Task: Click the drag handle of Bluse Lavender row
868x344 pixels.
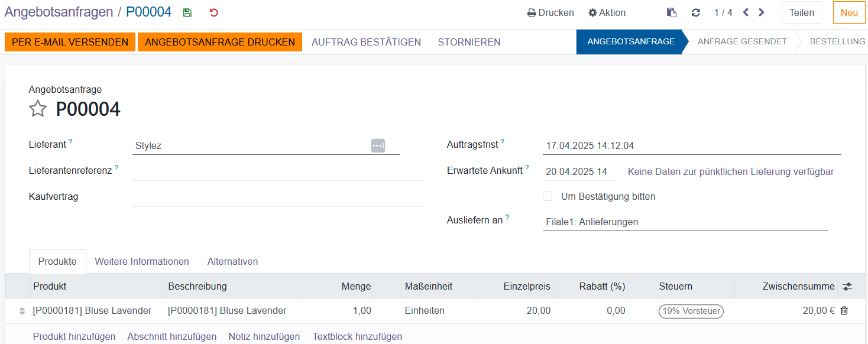Action: [x=22, y=311]
